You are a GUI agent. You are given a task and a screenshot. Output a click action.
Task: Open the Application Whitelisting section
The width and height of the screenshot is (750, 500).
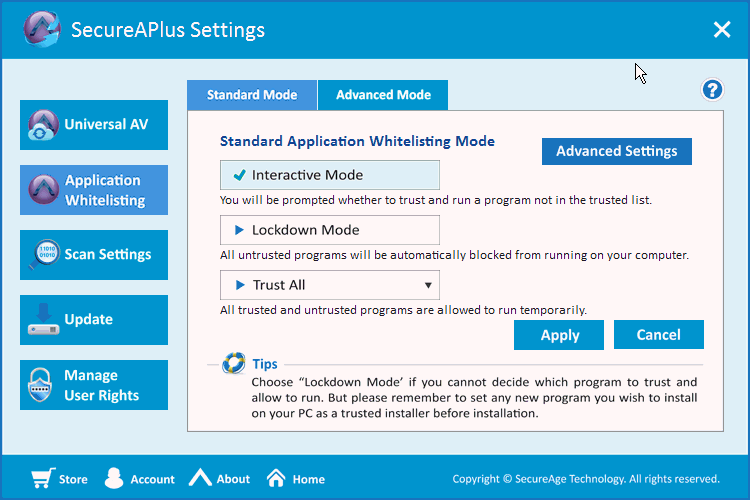click(94, 190)
